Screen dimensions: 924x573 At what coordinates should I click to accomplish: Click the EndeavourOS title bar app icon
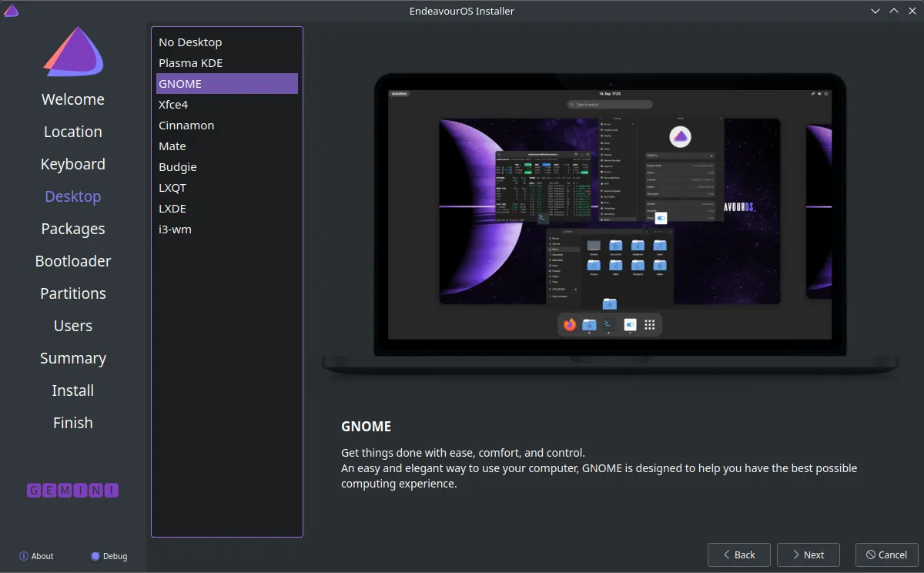click(11, 11)
